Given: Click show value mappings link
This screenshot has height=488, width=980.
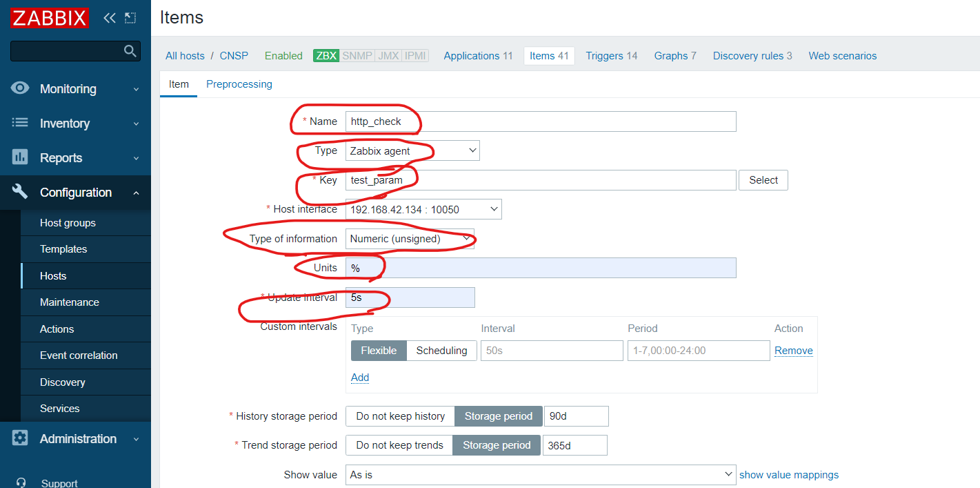Looking at the screenshot, I should pos(789,475).
